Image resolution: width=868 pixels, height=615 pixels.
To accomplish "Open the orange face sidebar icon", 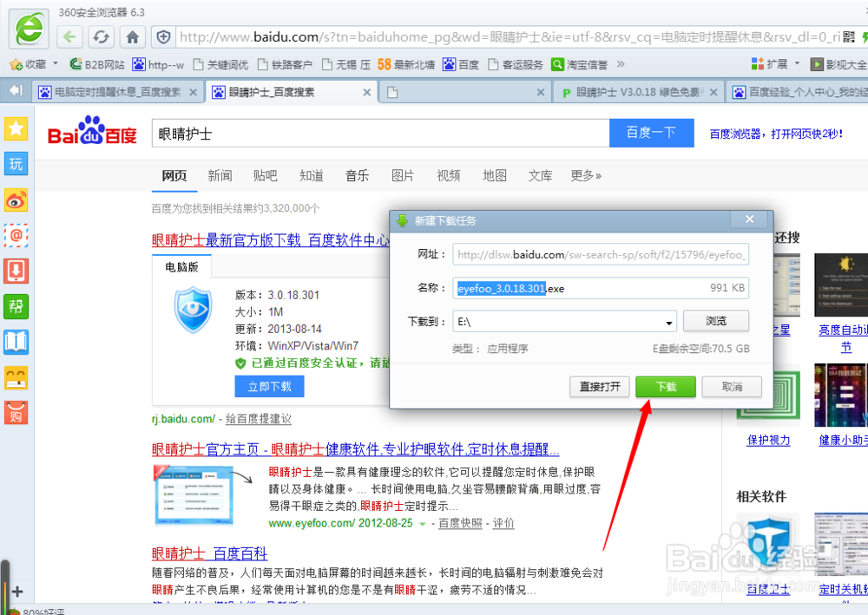I will 16,377.
